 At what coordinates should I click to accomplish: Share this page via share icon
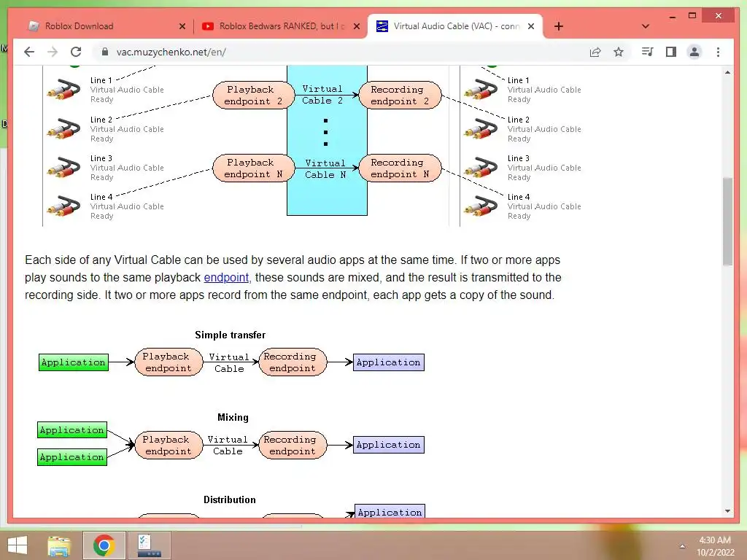595,52
